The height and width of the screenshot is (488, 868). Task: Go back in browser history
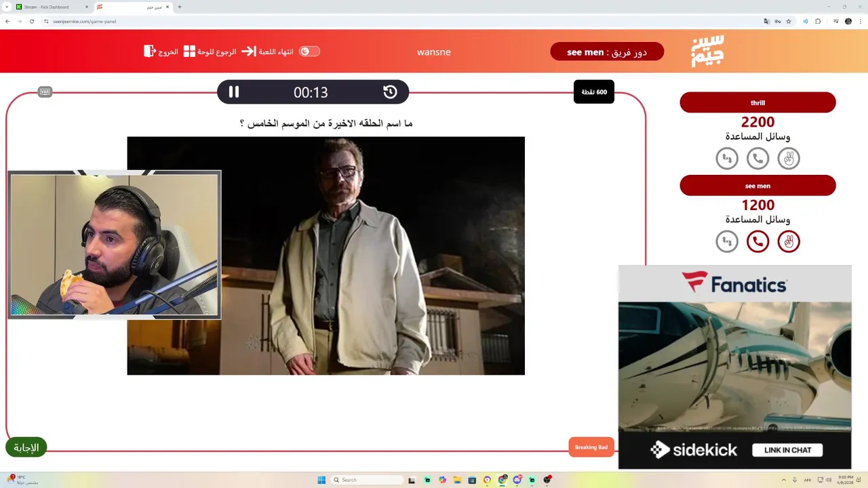pos(7,21)
